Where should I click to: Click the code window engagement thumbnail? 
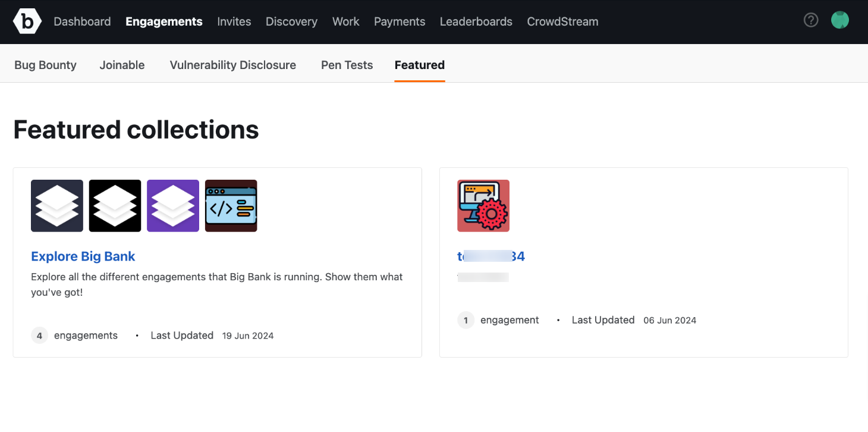coord(231,206)
